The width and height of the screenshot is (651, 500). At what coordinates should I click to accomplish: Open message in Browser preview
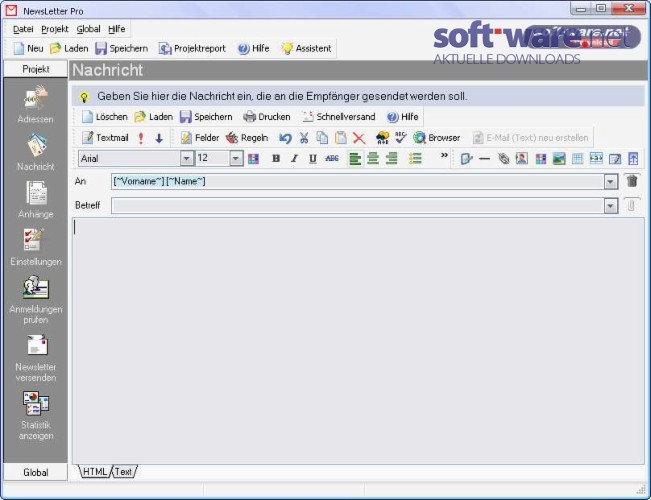coord(437,138)
